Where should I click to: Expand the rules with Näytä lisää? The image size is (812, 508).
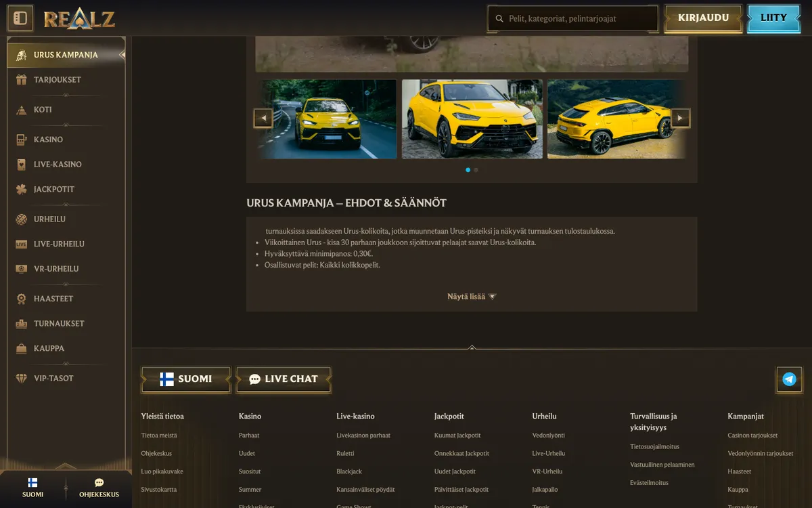click(x=472, y=297)
